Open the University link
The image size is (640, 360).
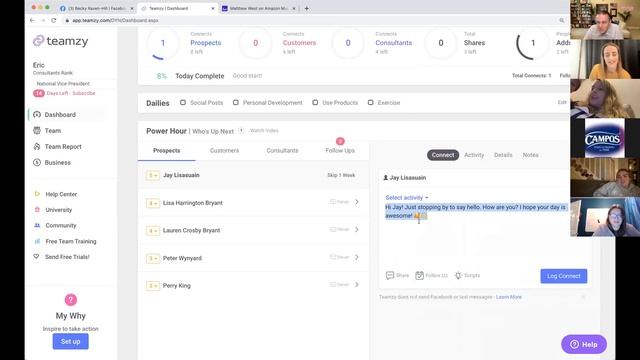pyautogui.click(x=58, y=210)
